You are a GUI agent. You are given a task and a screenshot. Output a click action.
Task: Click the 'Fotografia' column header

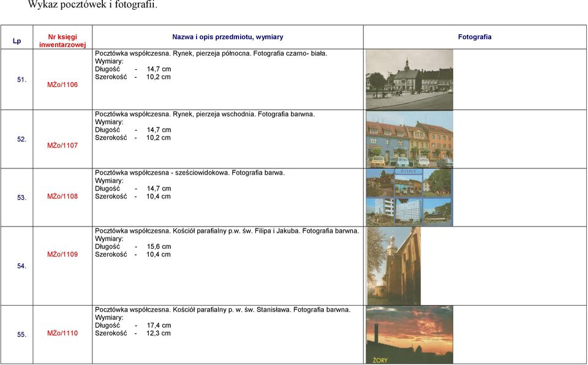pos(475,37)
